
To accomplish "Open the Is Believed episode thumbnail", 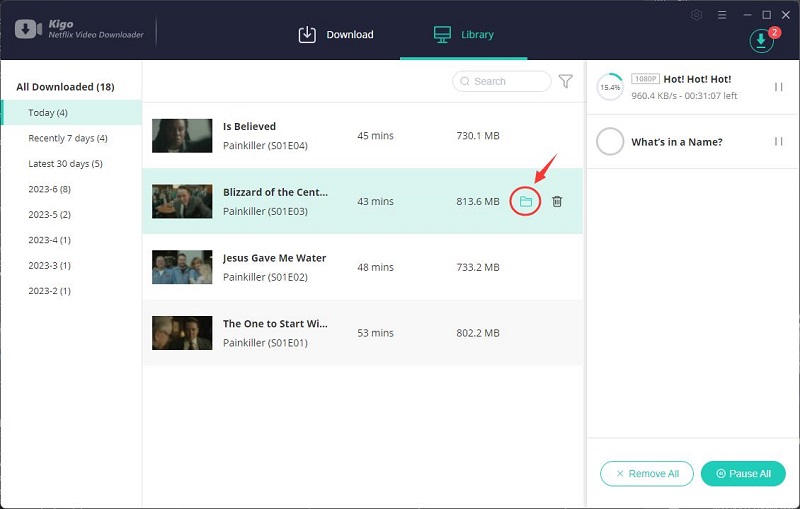I will click(182, 136).
